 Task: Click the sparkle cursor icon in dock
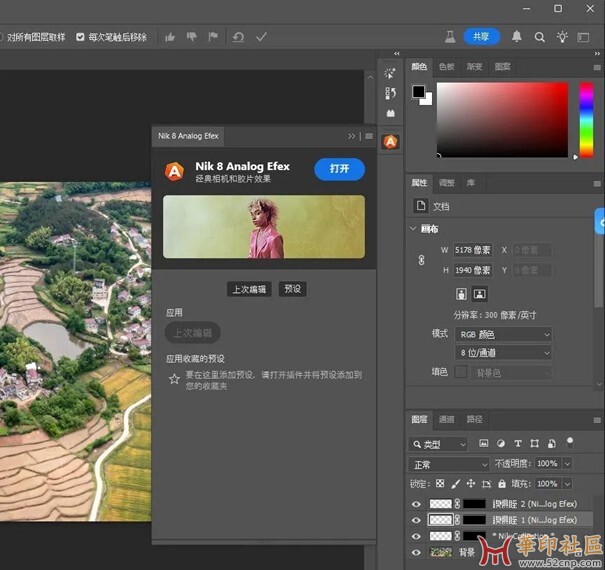[390, 73]
